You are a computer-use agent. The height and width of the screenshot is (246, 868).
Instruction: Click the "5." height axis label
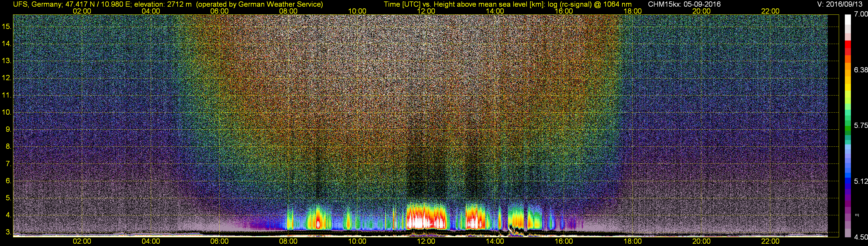pos(8,198)
